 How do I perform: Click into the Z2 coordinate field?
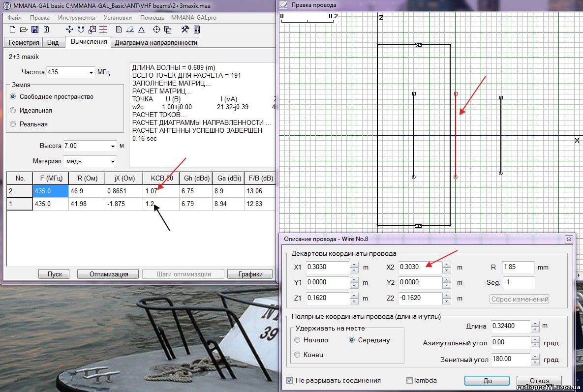[x=420, y=298]
